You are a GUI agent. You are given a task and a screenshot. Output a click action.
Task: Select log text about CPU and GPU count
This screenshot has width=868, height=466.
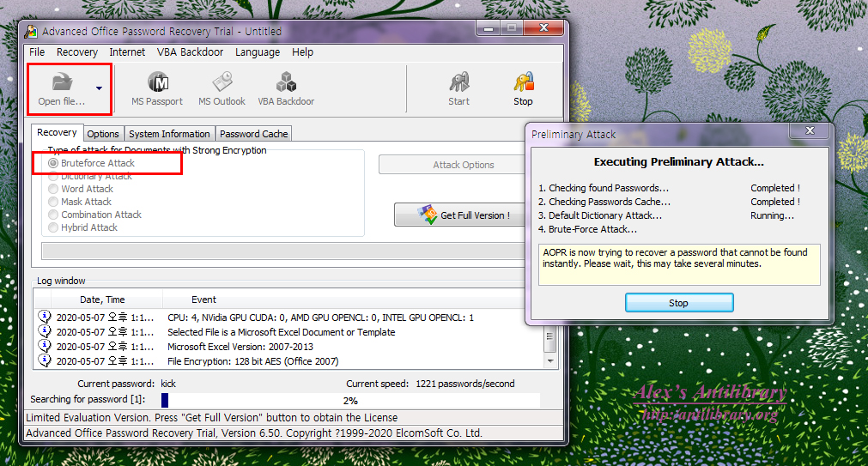[x=320, y=318]
